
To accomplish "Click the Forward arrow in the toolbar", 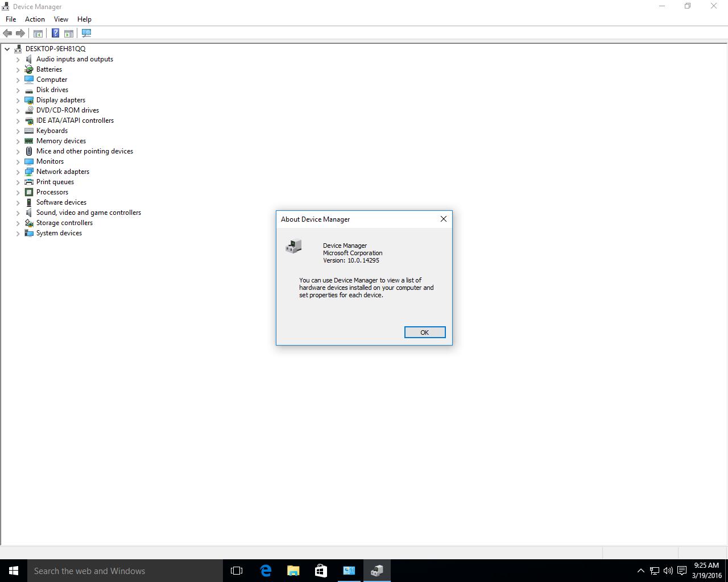I will point(20,34).
